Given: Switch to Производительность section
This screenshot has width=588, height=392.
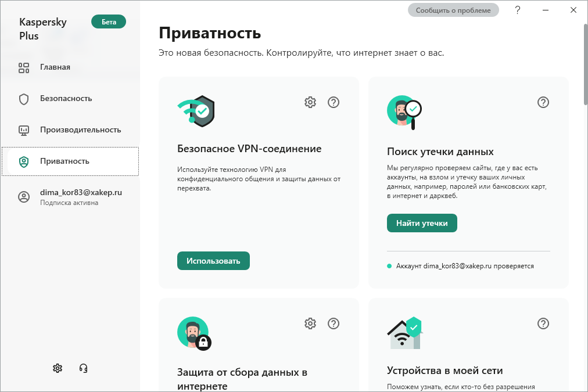Looking at the screenshot, I should (80, 130).
